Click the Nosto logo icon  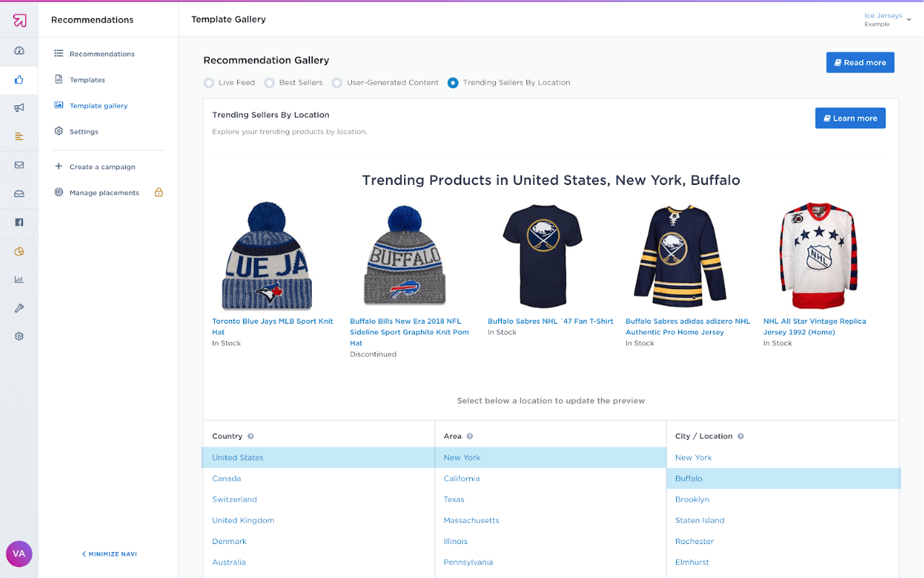[x=20, y=20]
